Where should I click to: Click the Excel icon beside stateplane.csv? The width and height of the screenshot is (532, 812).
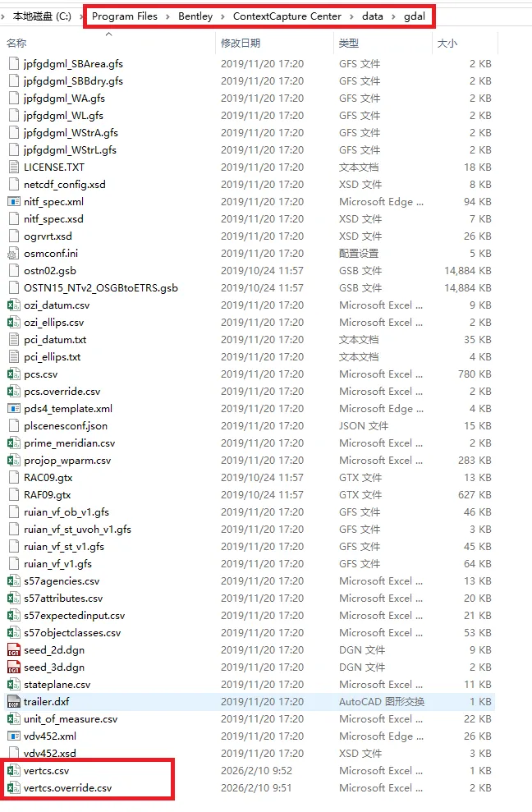tap(13, 685)
